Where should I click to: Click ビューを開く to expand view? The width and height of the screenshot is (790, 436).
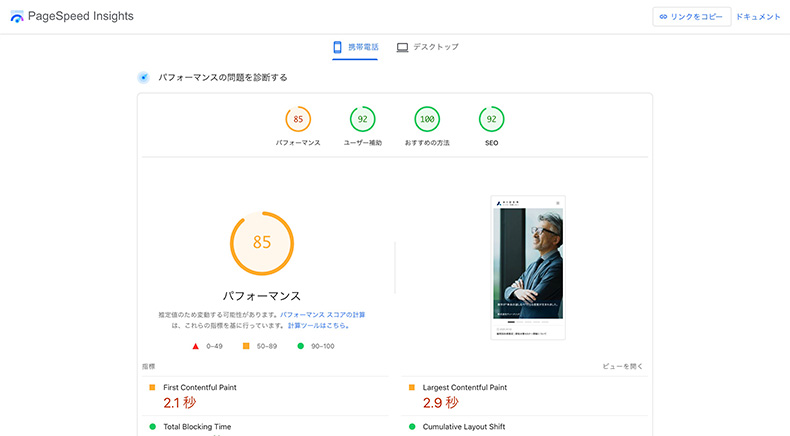click(623, 366)
